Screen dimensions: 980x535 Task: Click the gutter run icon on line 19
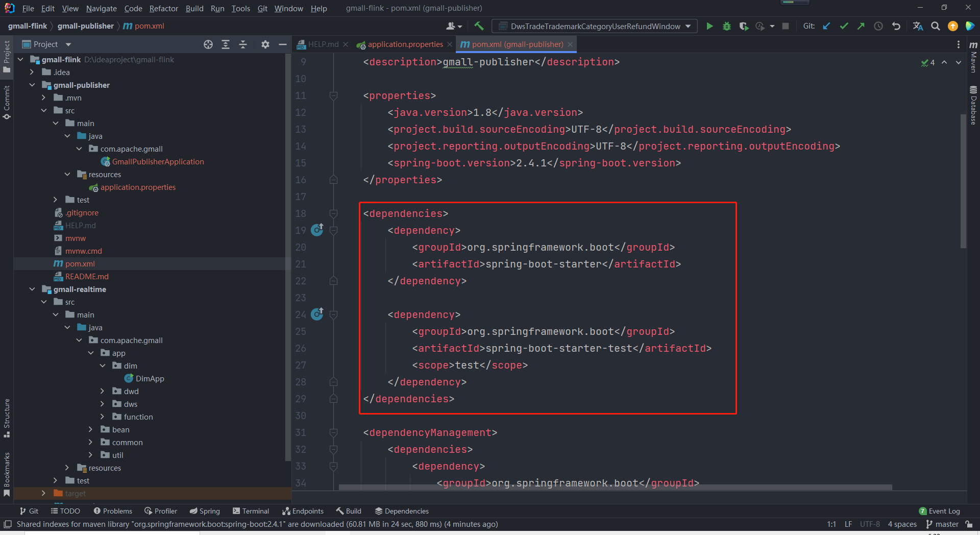click(317, 230)
